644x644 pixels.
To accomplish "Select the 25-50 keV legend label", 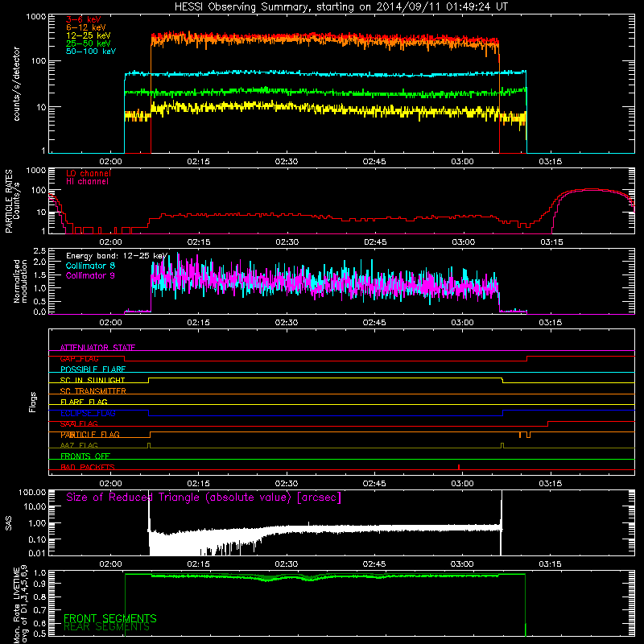I will [x=89, y=43].
